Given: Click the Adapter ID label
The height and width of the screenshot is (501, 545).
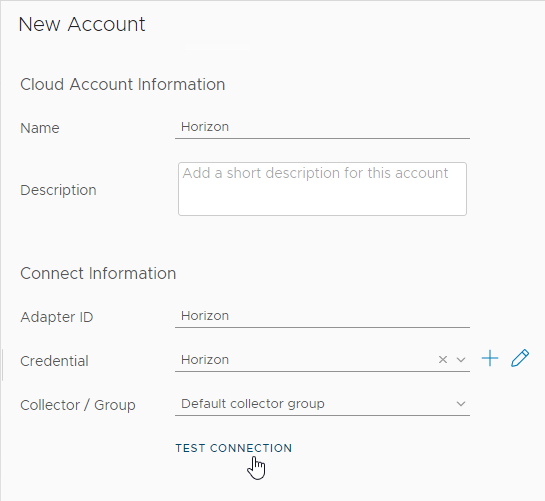Looking at the screenshot, I should (x=57, y=317).
